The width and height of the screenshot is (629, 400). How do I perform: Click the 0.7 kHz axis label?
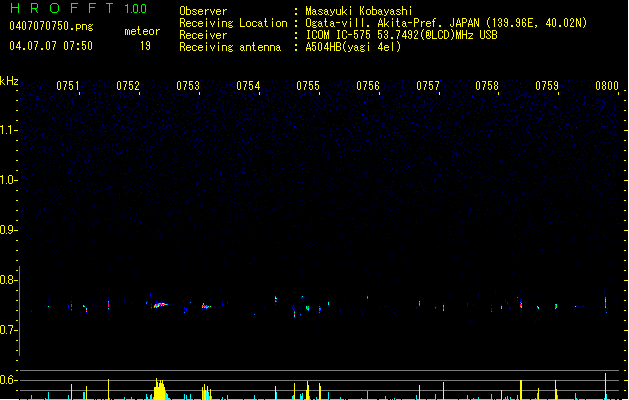pyautogui.click(x=8, y=330)
